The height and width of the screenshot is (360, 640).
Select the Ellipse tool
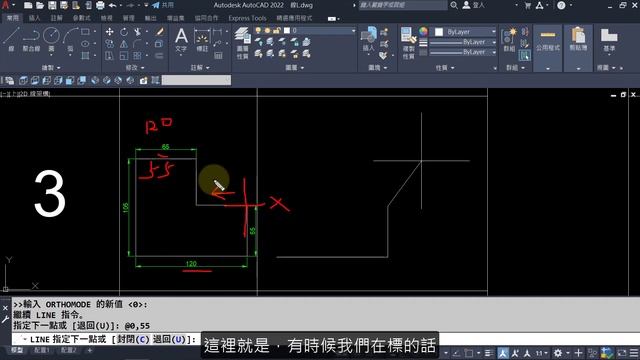click(x=85, y=44)
